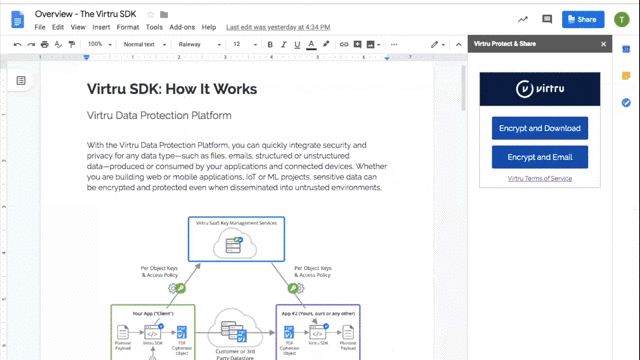Show more toolbar options
The width and height of the screenshot is (640, 360).
(x=394, y=44)
